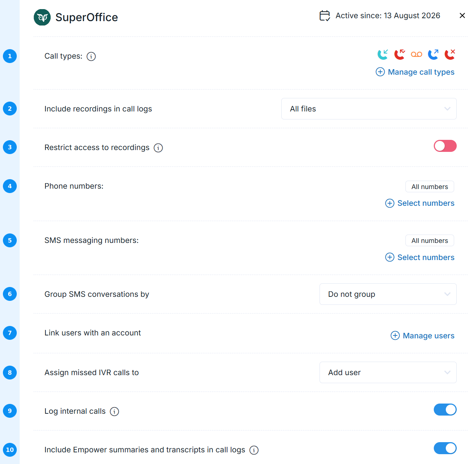Open the Call types info tooltip icon
The image size is (476, 464).
click(x=91, y=56)
